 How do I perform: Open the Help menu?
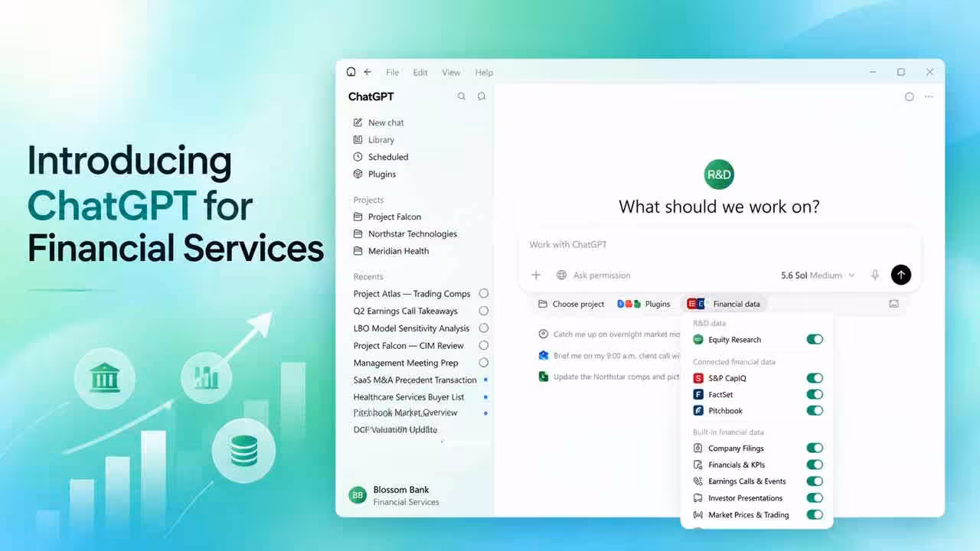point(484,73)
